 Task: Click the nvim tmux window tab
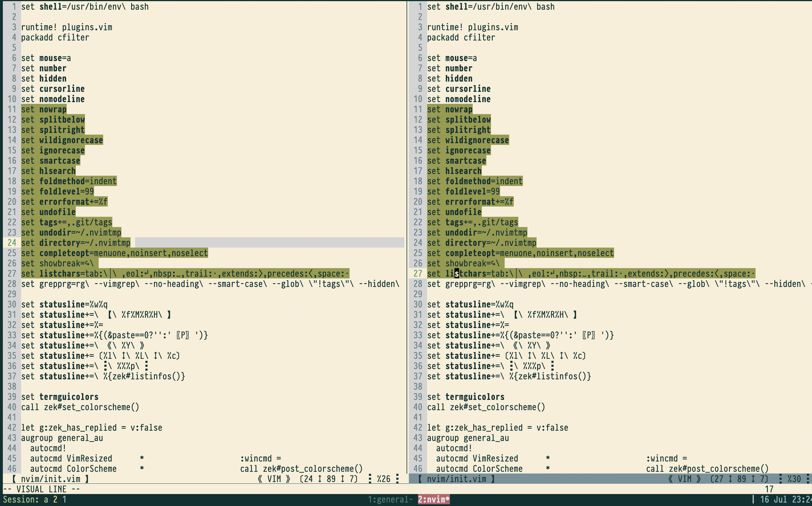tap(433, 499)
